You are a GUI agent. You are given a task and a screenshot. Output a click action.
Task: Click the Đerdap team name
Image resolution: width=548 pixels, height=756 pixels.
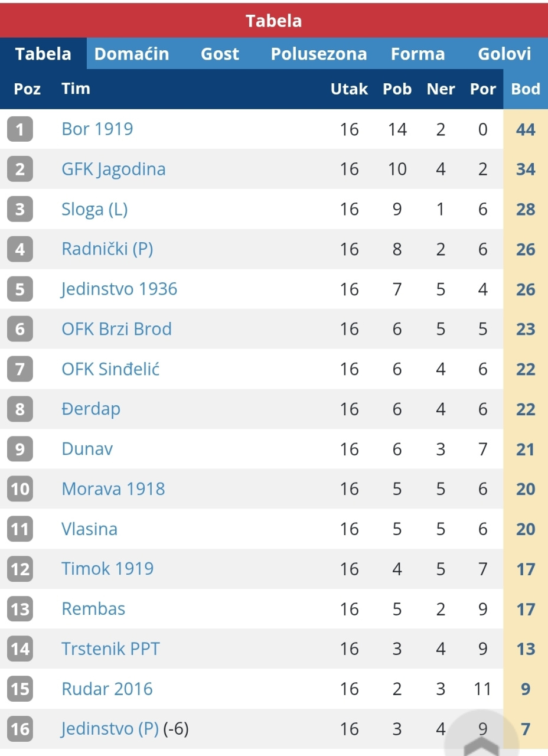(91, 409)
